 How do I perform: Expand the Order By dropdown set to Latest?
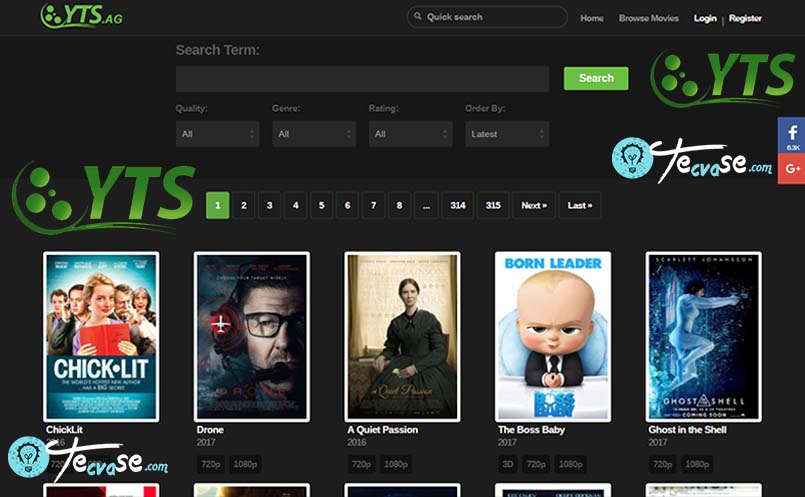tap(507, 134)
